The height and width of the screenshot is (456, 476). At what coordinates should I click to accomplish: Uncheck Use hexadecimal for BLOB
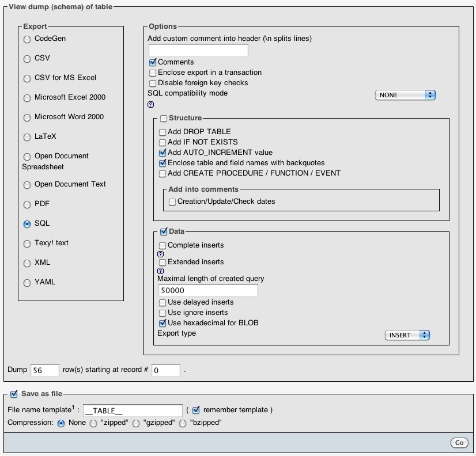point(163,324)
